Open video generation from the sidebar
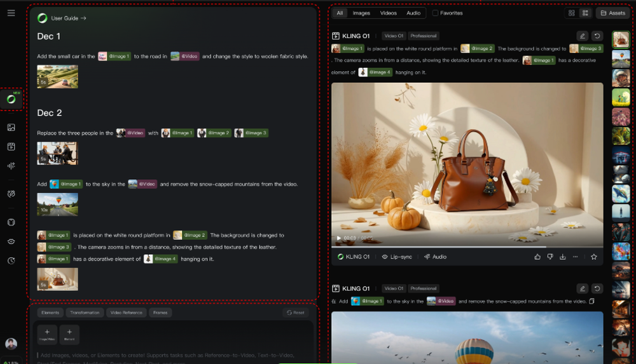The height and width of the screenshot is (364, 636). tap(11, 146)
